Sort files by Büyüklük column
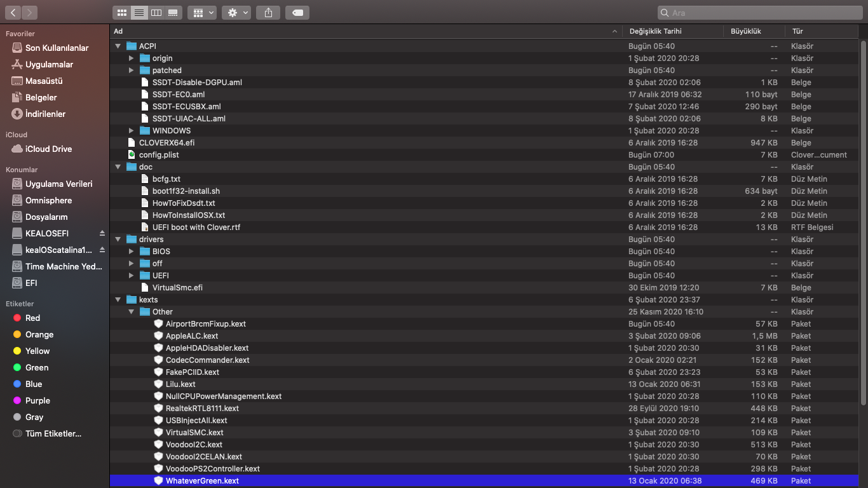The height and width of the screenshot is (488, 868). coord(745,31)
